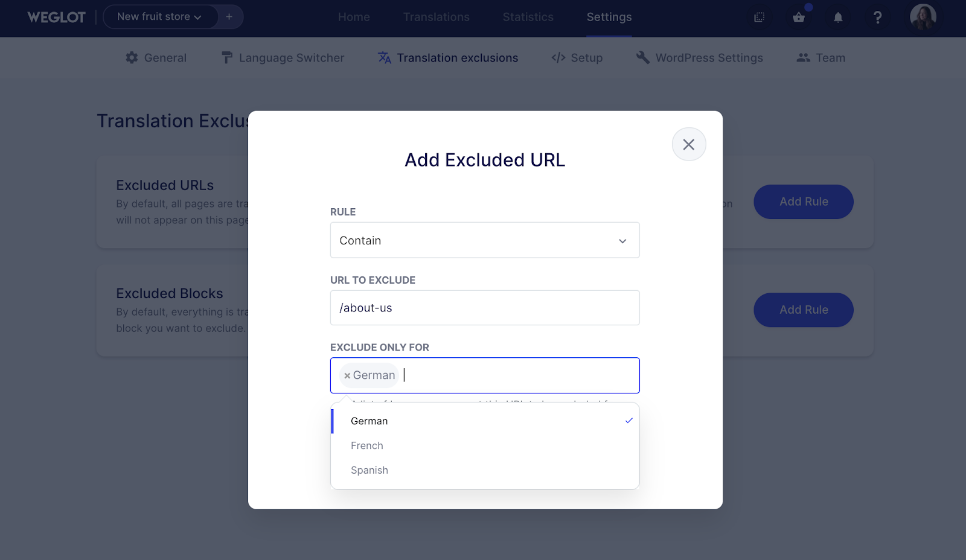
Task: Select Spanish in the language list
Action: (485, 471)
